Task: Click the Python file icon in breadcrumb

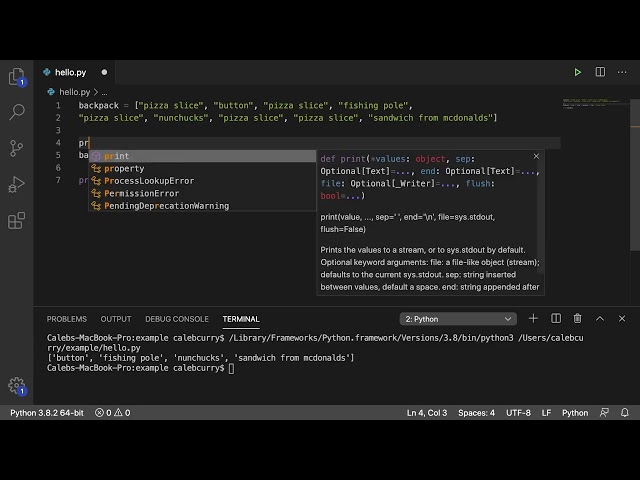Action: [x=51, y=92]
